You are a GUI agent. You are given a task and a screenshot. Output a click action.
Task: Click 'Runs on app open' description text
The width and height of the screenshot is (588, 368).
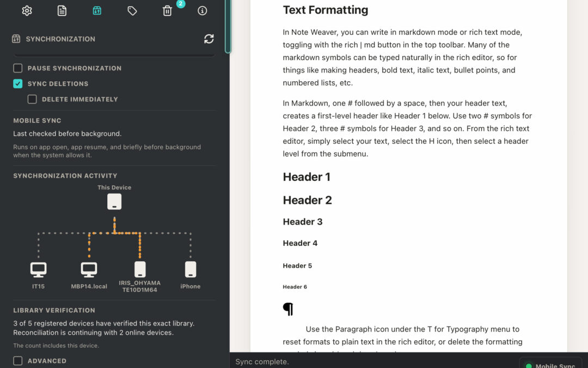click(107, 151)
